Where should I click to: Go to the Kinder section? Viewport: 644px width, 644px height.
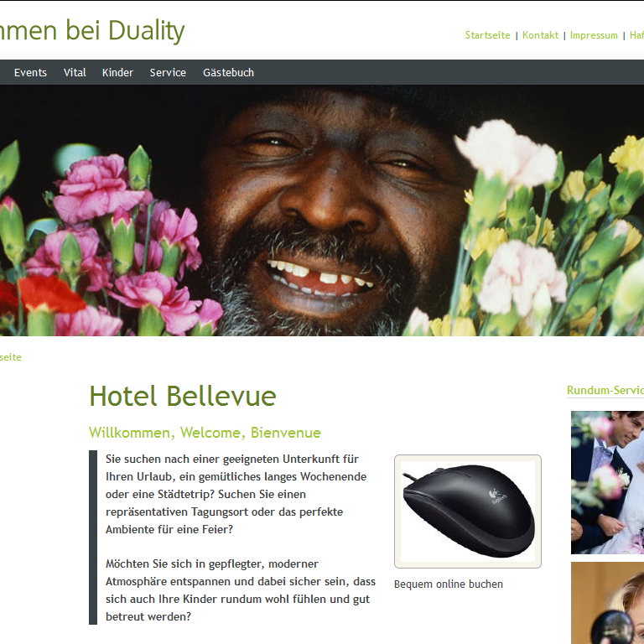(117, 73)
